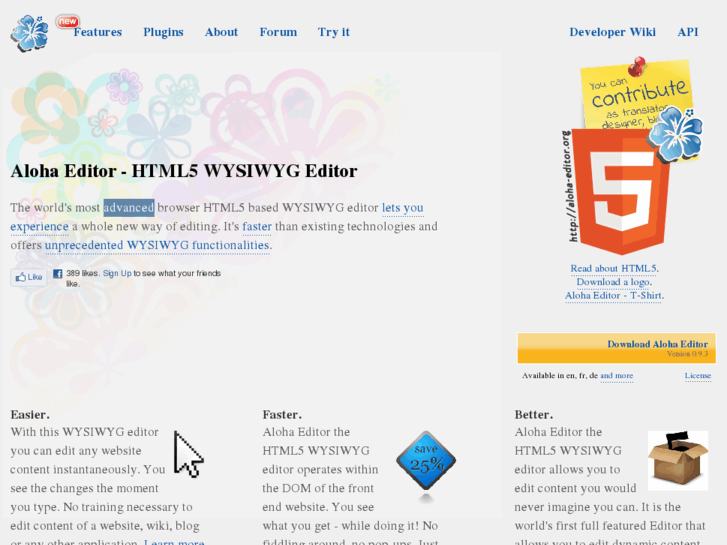Image resolution: width=727 pixels, height=545 pixels.
Task: Open the 'and more' languages link
Action: pyautogui.click(x=617, y=376)
